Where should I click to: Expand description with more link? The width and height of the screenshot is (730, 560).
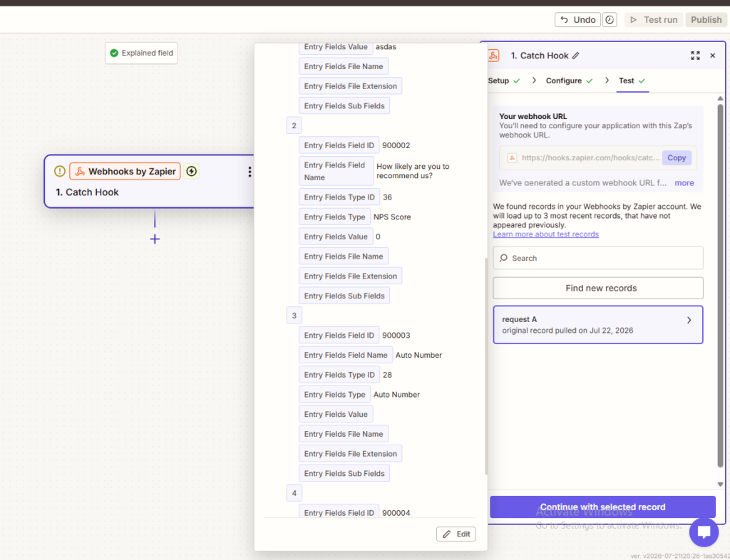(x=684, y=183)
